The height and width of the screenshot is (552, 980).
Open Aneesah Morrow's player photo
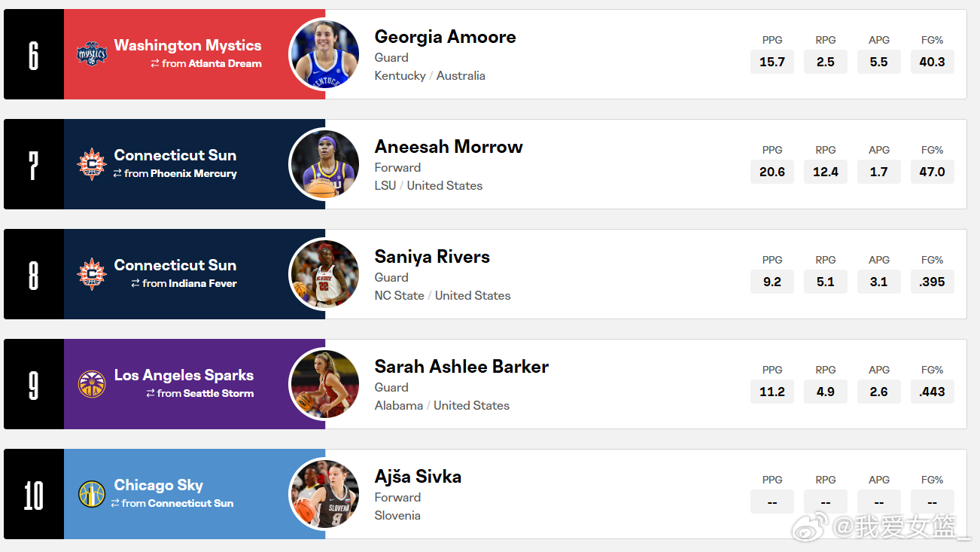324,164
